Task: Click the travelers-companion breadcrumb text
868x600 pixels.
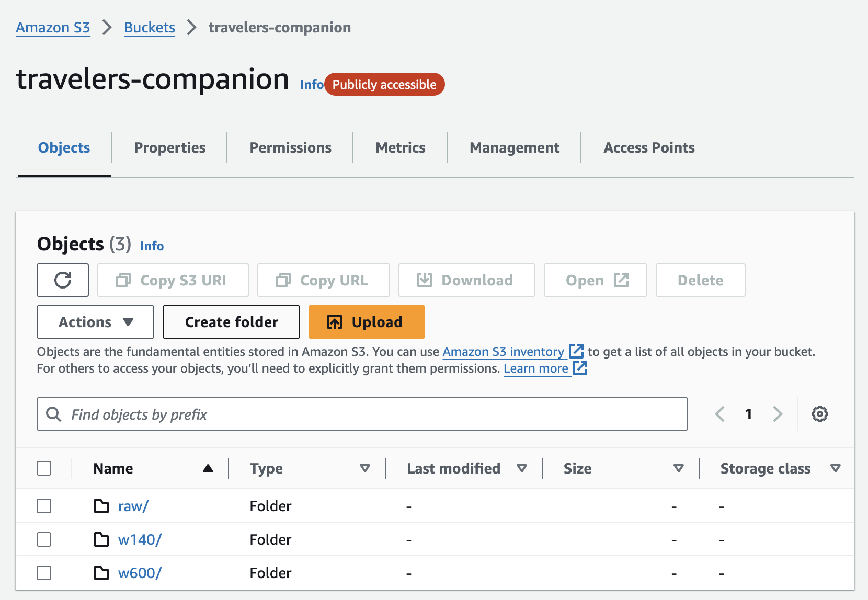Action: [280, 27]
